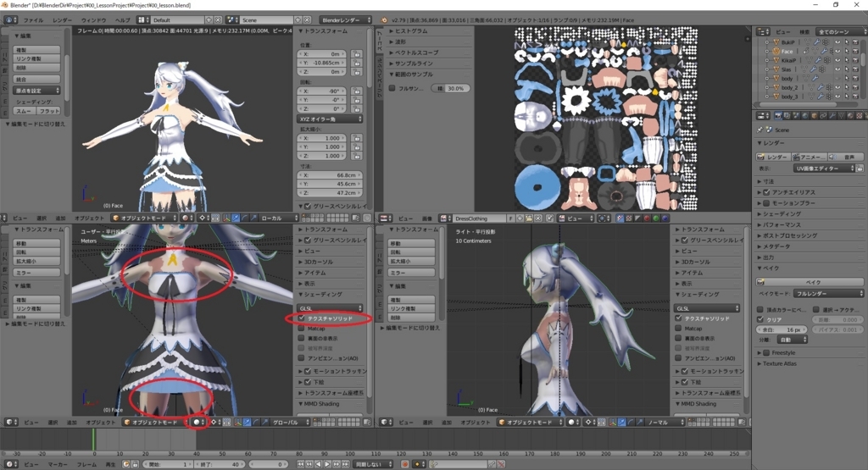Click modifier wrench icon on BukiP row
Viewport: 868px width, 470px height.
pos(817,42)
